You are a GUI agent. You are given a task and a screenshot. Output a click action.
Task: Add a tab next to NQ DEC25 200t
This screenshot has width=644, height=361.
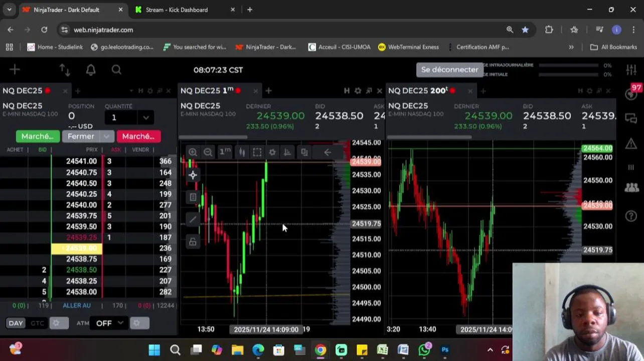coord(483,91)
